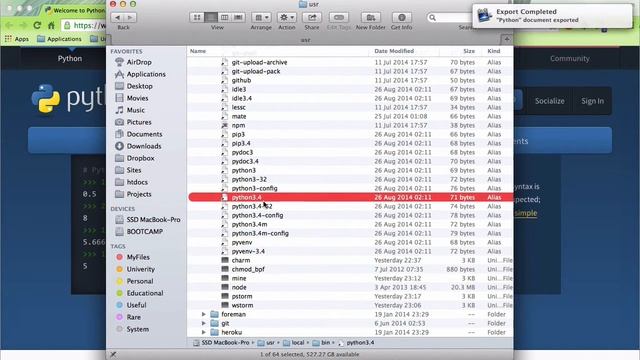Click the Get Info toolbar button

coord(402,17)
